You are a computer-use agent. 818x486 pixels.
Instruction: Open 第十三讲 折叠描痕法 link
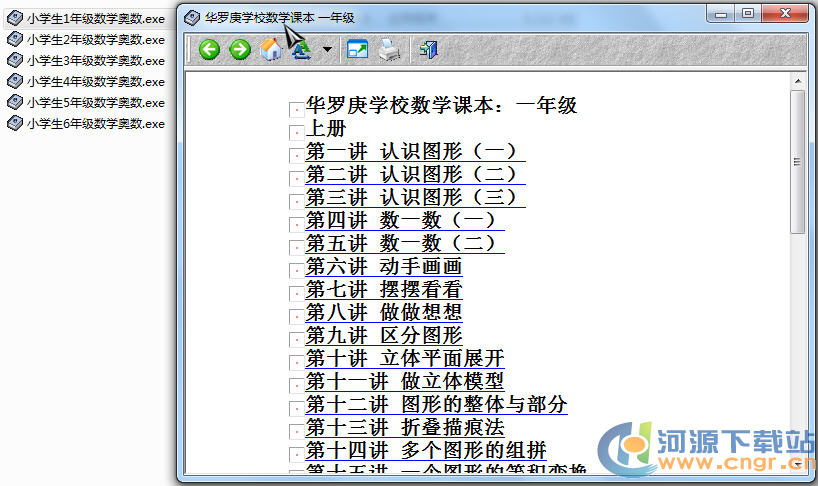405,427
